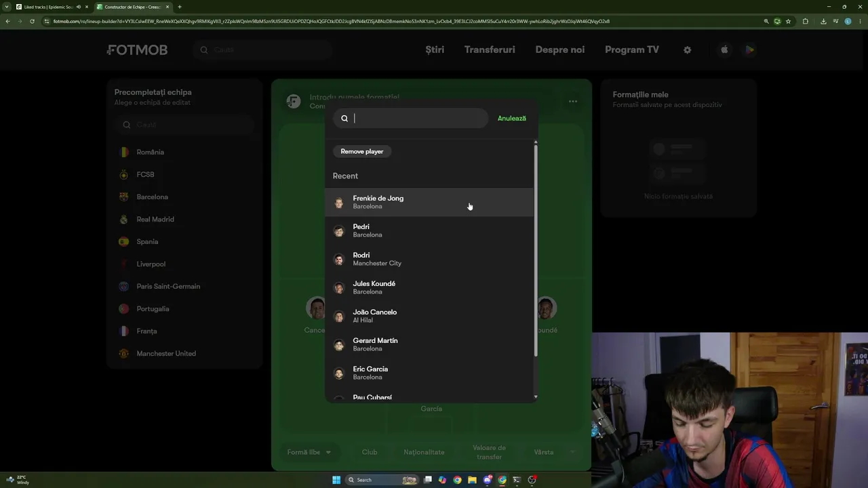Click Jules Koundé's avatar photo
Viewport: 868px width, 488px height.
click(x=339, y=288)
